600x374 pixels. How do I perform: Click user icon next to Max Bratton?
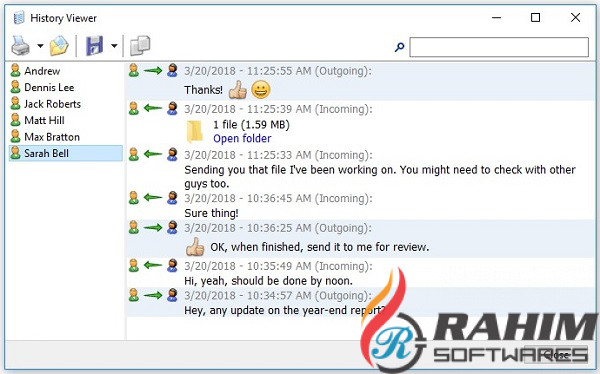[15, 136]
